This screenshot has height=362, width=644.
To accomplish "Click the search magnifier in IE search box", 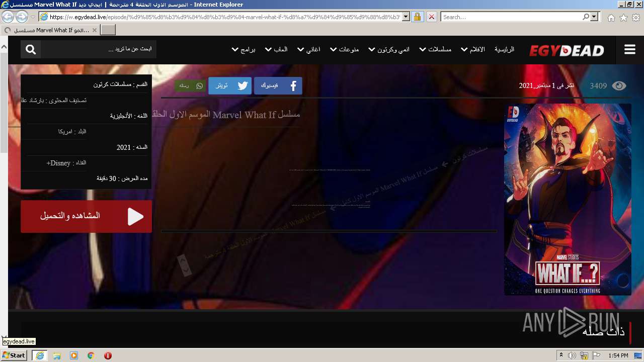I will 586,17.
